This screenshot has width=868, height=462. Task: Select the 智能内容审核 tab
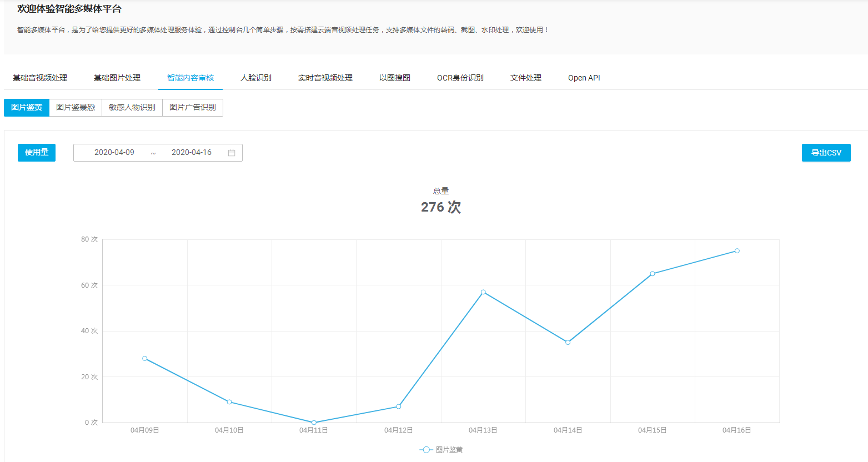point(190,78)
